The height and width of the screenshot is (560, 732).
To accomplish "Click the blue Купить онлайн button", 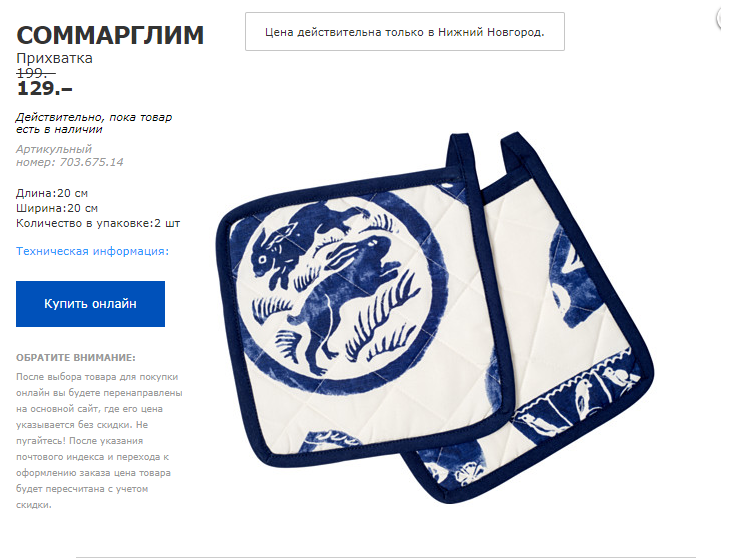I will tap(90, 304).
